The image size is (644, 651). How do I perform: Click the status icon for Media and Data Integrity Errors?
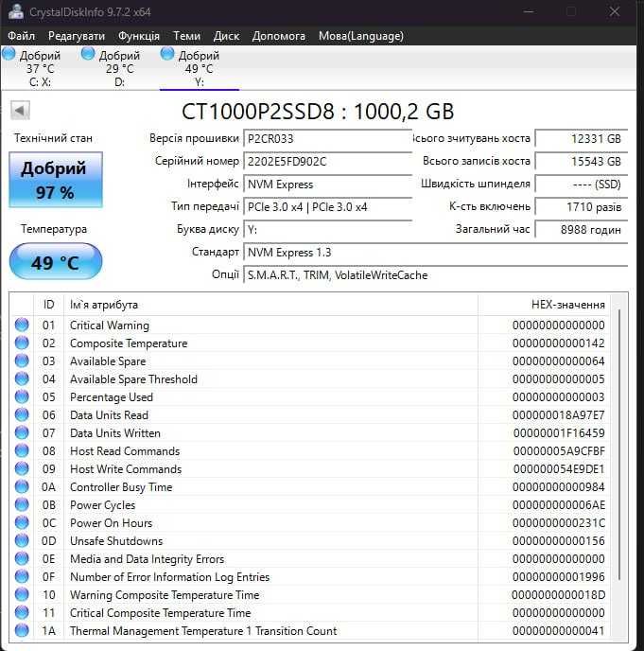[22, 559]
